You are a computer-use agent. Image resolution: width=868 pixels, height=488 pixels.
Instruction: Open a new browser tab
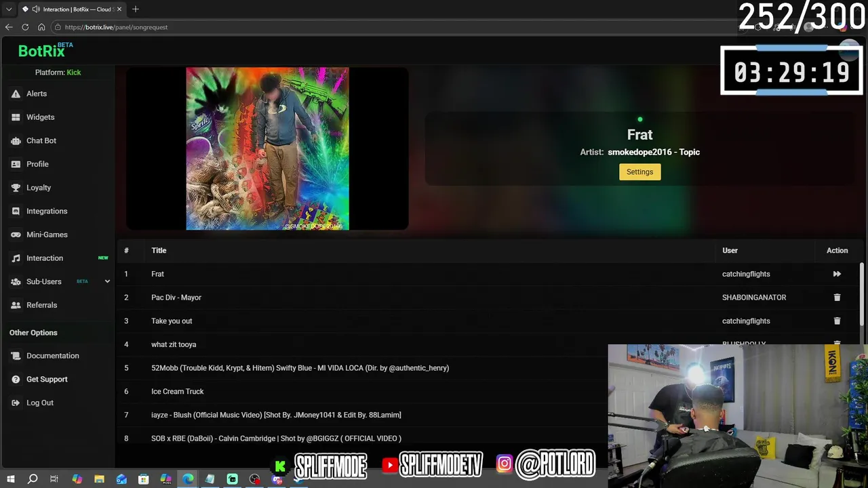(136, 9)
